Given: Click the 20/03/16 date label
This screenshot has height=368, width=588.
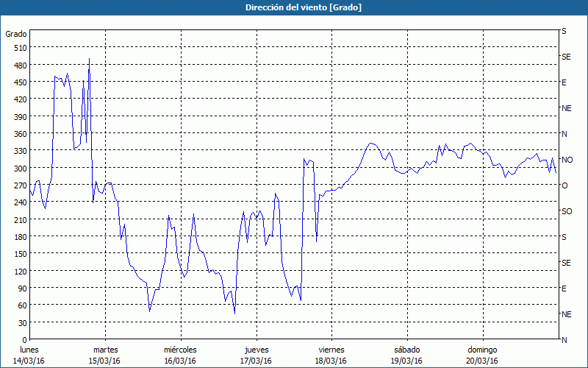Looking at the screenshot, I should click(x=481, y=361).
